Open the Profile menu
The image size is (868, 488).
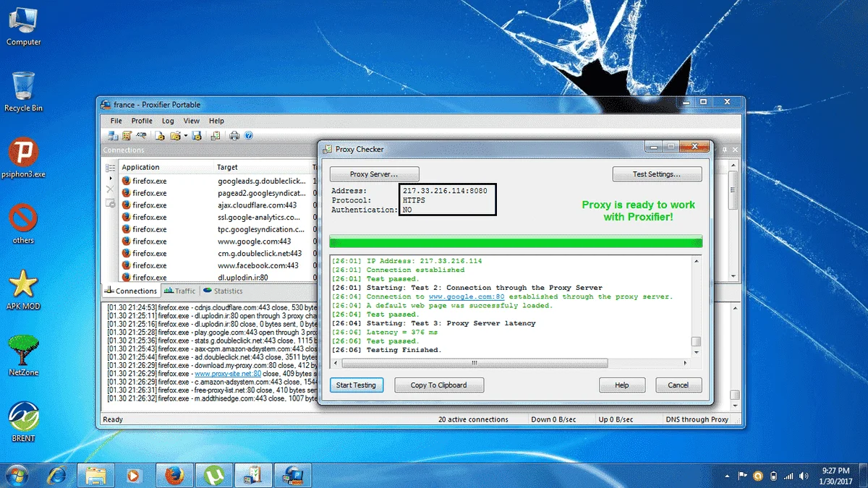(142, 121)
